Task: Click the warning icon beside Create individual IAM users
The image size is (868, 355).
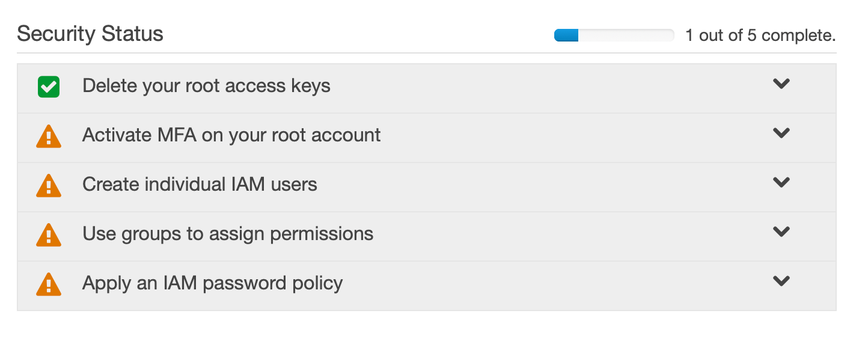Action: pyautogui.click(x=48, y=185)
